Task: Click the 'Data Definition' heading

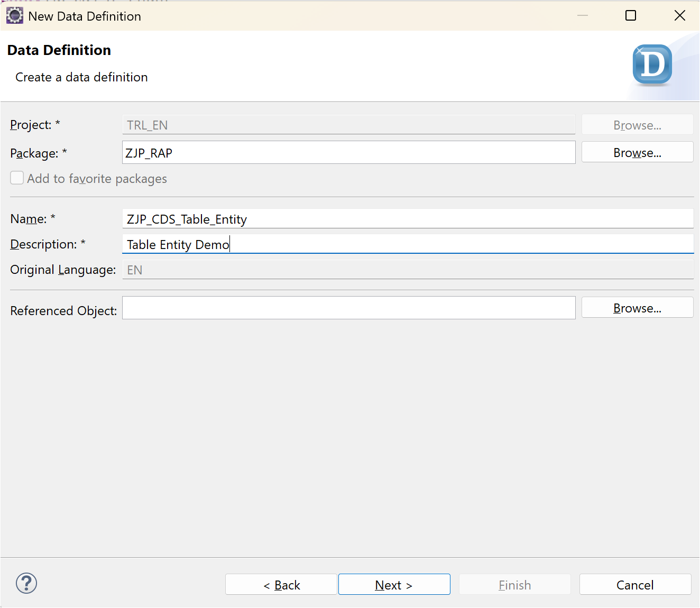Action: [x=59, y=50]
